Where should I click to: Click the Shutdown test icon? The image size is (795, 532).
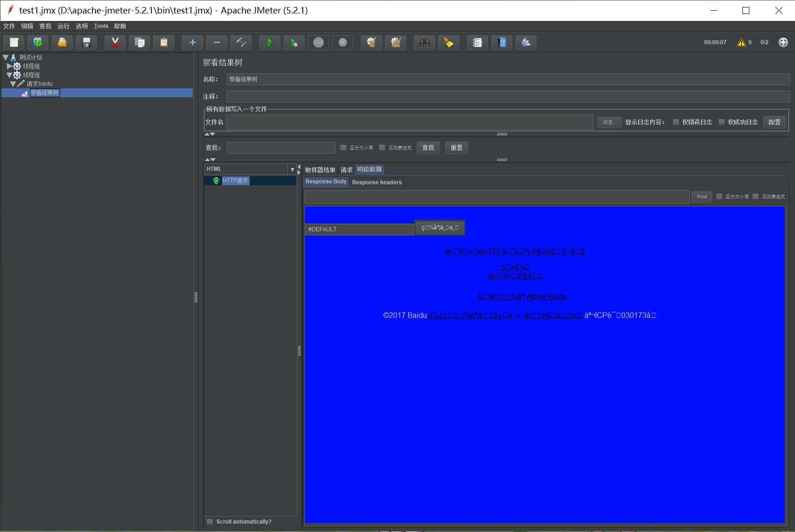[342, 42]
